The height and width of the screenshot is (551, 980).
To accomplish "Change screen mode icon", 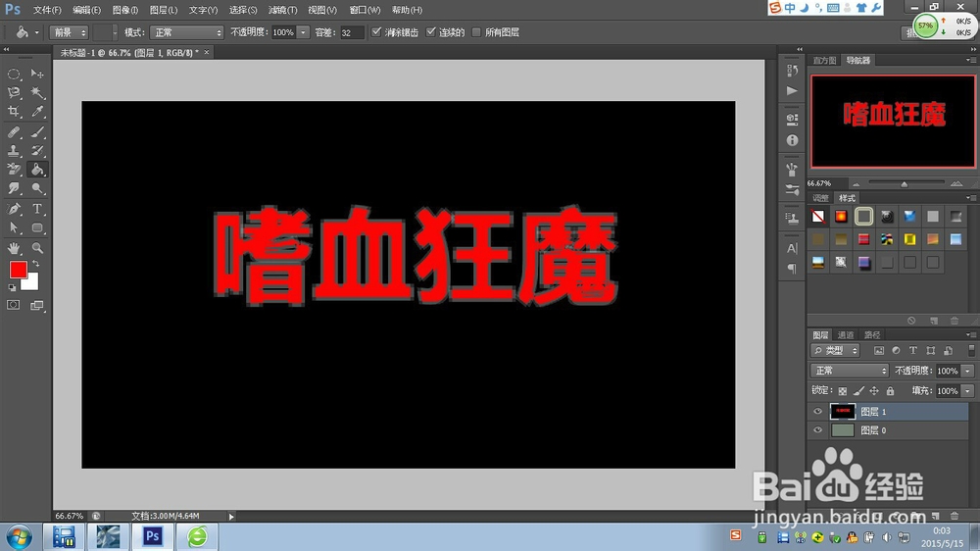I will point(37,305).
